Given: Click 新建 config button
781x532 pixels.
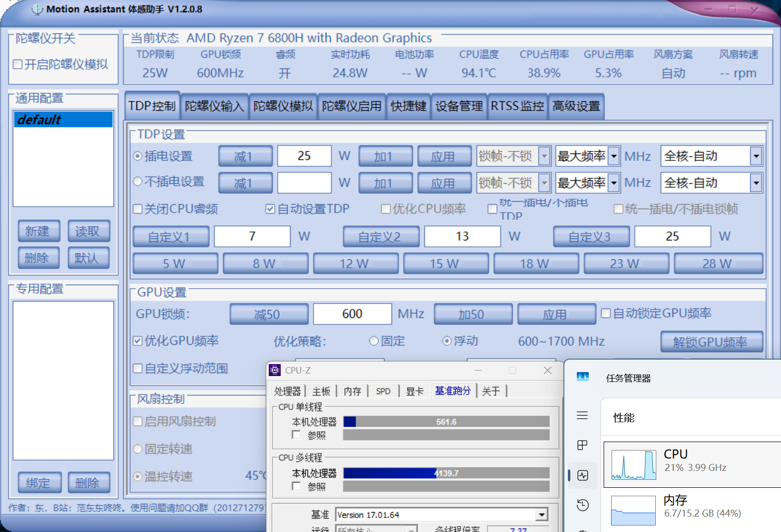Looking at the screenshot, I should [39, 231].
